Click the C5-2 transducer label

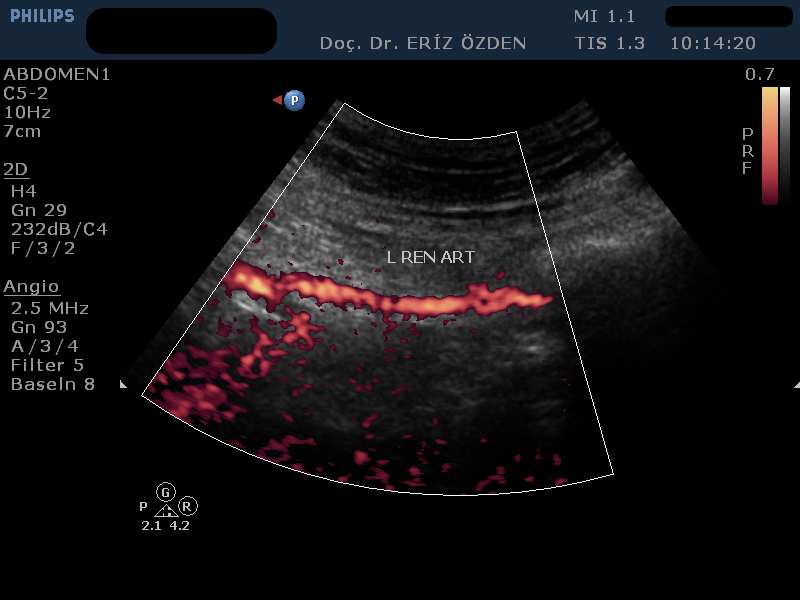click(x=26, y=93)
